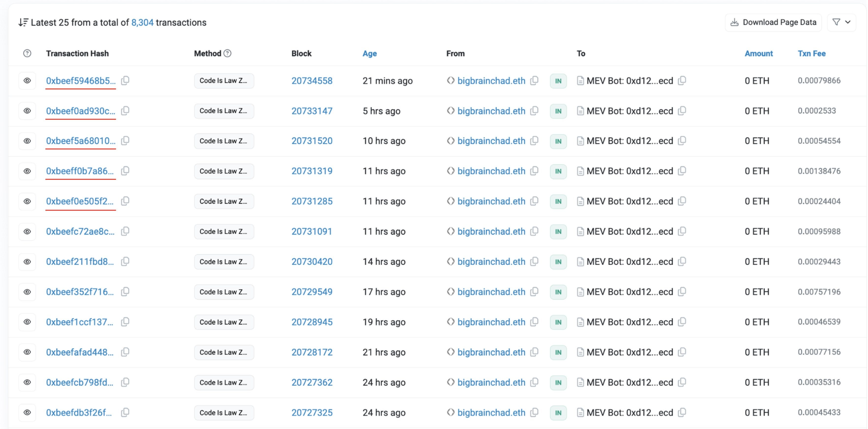Sort by the Amount column header

[759, 53]
